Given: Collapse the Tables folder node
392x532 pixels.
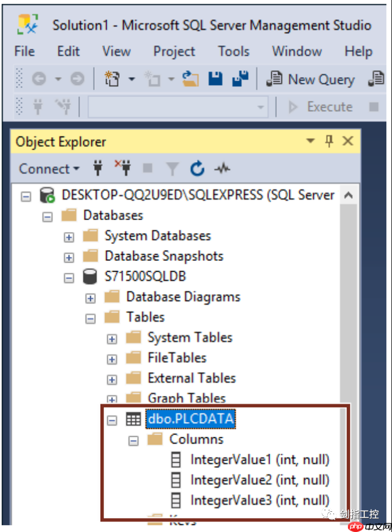Looking at the screenshot, I should click(90, 319).
